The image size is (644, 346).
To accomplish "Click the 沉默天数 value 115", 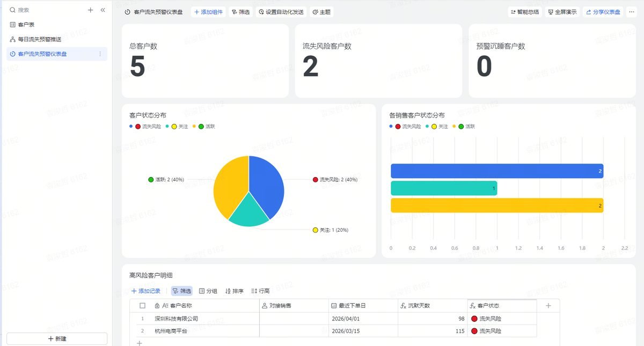I will tap(433, 331).
